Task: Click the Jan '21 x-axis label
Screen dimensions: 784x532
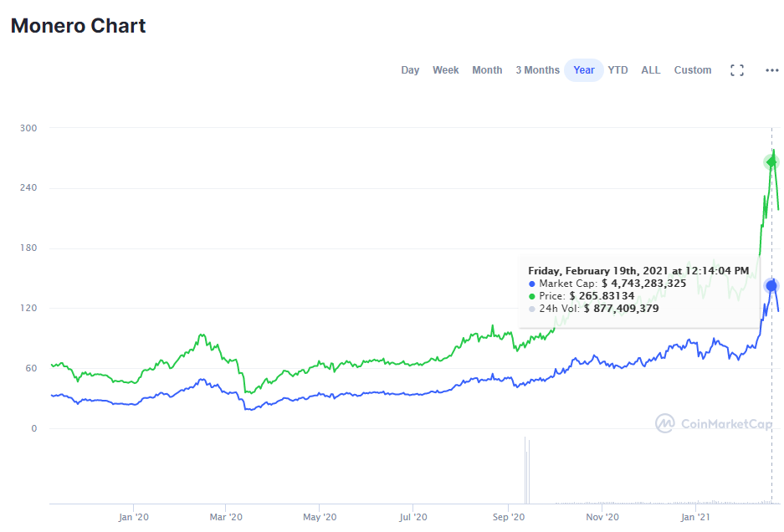Action: pyautogui.click(x=695, y=517)
